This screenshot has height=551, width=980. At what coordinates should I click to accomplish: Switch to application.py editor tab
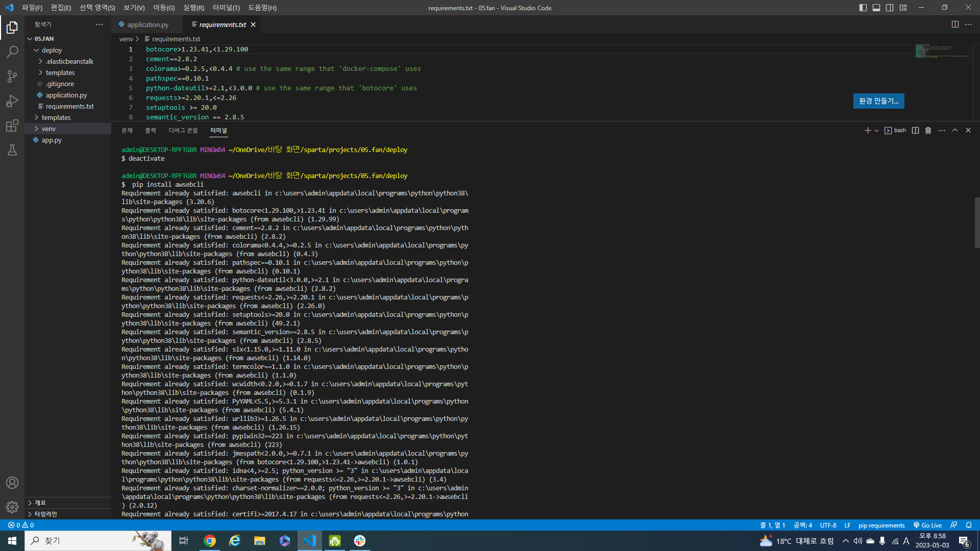tap(148, 24)
